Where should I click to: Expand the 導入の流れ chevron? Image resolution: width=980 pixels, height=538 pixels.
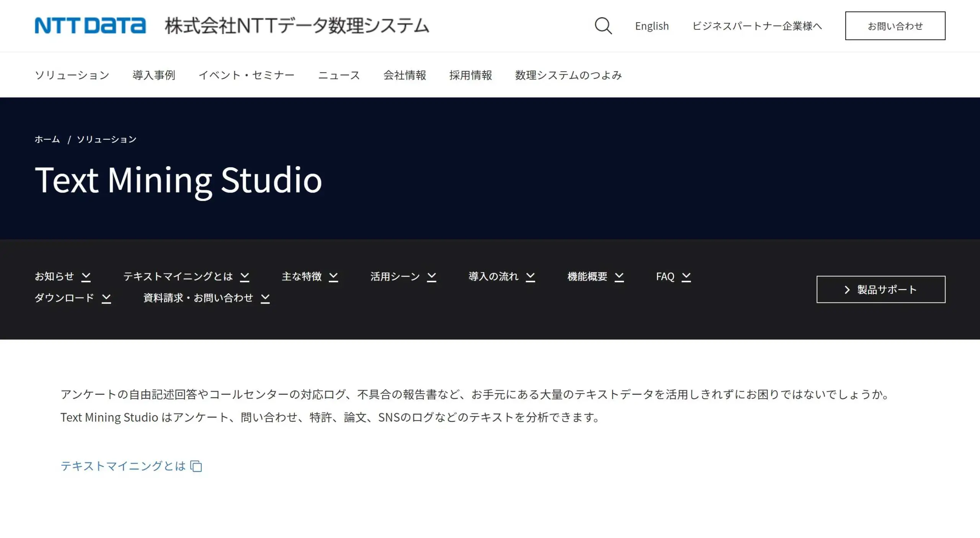530,277
